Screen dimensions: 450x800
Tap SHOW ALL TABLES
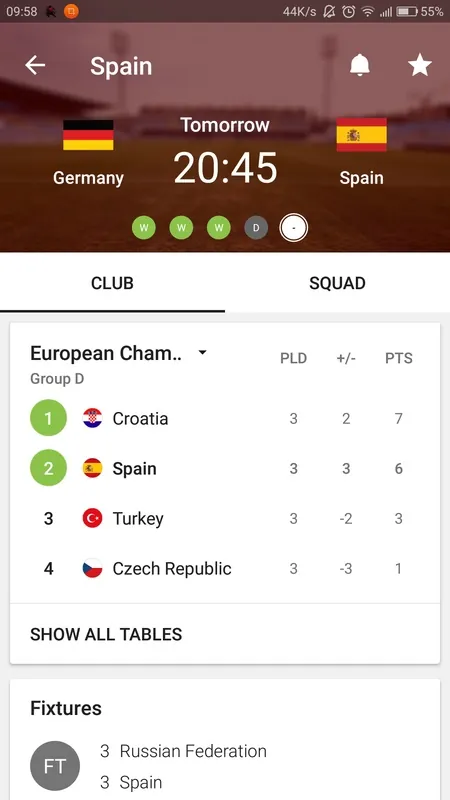click(106, 634)
